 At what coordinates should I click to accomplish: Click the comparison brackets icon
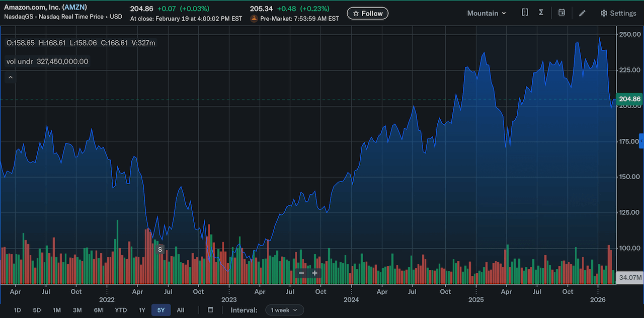525,12
